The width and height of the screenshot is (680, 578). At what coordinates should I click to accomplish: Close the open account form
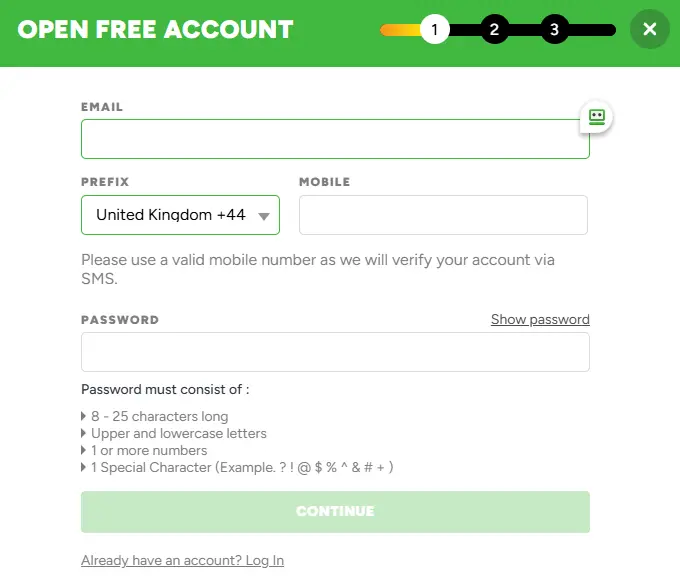coord(650,30)
